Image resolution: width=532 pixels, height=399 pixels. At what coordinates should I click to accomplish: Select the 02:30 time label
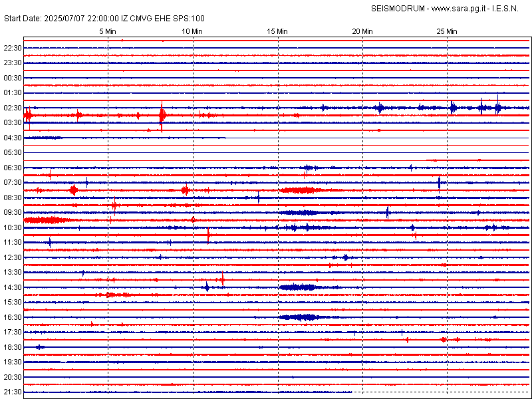13,108
